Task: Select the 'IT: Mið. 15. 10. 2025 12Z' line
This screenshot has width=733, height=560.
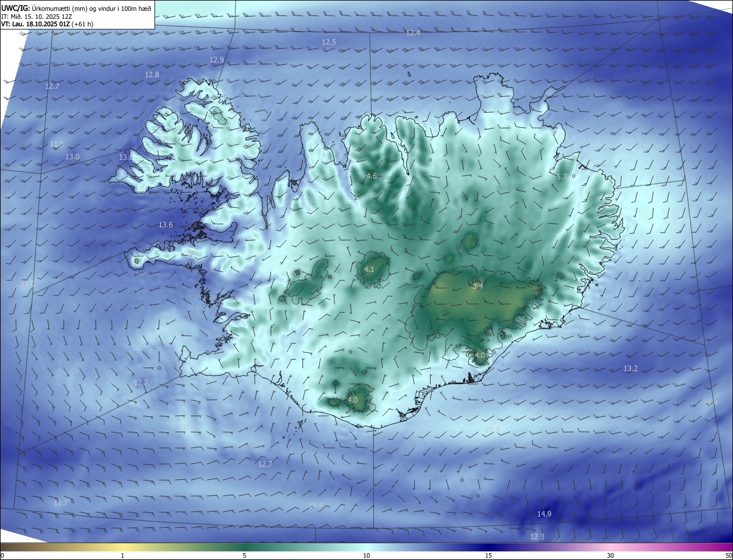Action: 36,16
